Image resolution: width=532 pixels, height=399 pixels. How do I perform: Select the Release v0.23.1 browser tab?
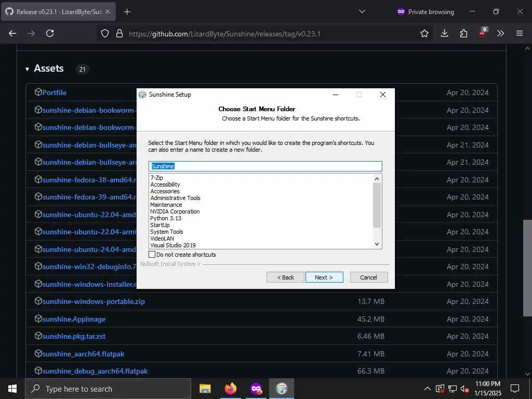click(58, 11)
